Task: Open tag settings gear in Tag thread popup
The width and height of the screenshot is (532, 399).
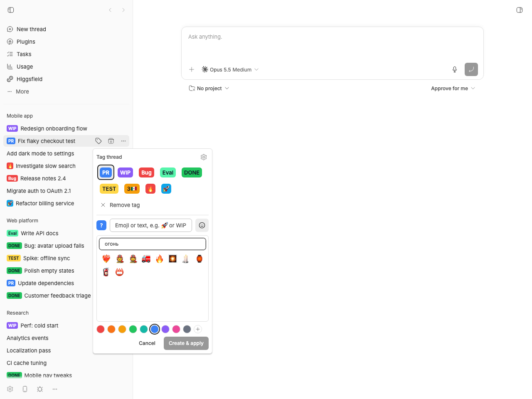Action: (204, 157)
